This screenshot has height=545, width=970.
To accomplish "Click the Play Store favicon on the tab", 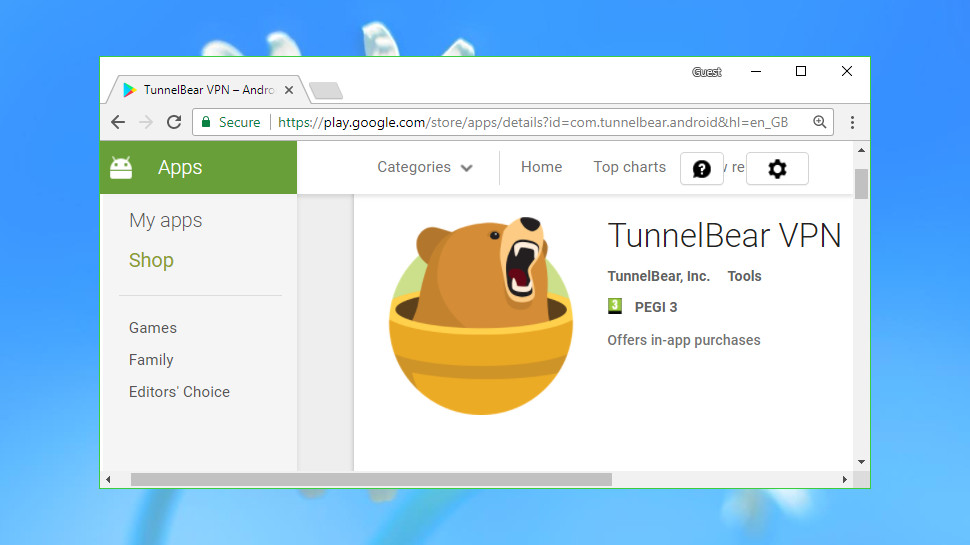I will pyautogui.click(x=129, y=90).
